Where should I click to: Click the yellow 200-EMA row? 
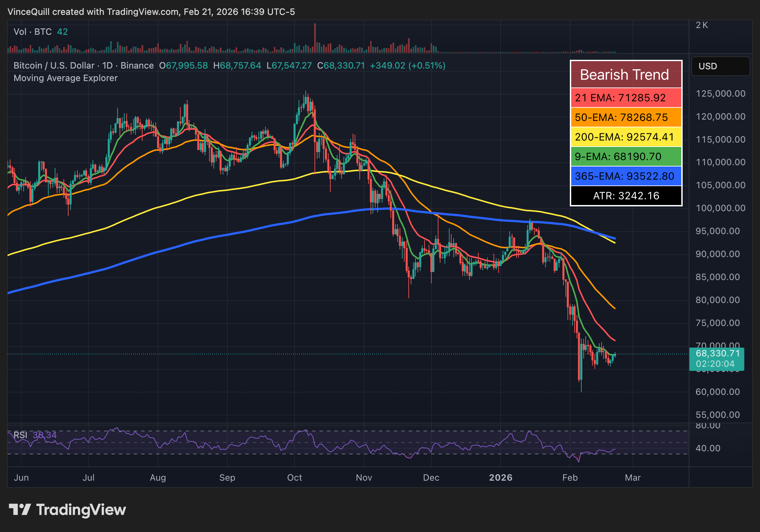(625, 137)
